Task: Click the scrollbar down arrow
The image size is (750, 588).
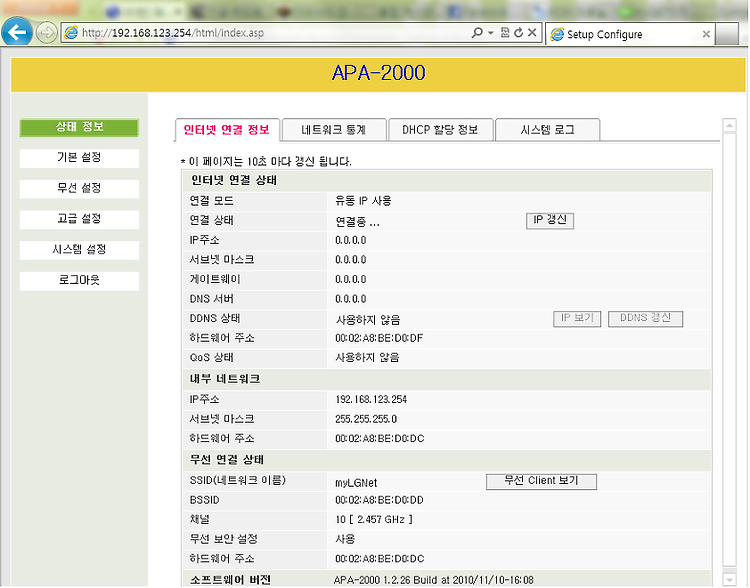Action: [x=729, y=579]
